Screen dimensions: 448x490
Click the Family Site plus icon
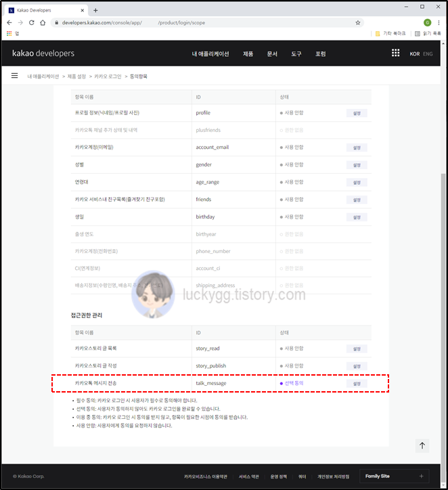(x=421, y=476)
